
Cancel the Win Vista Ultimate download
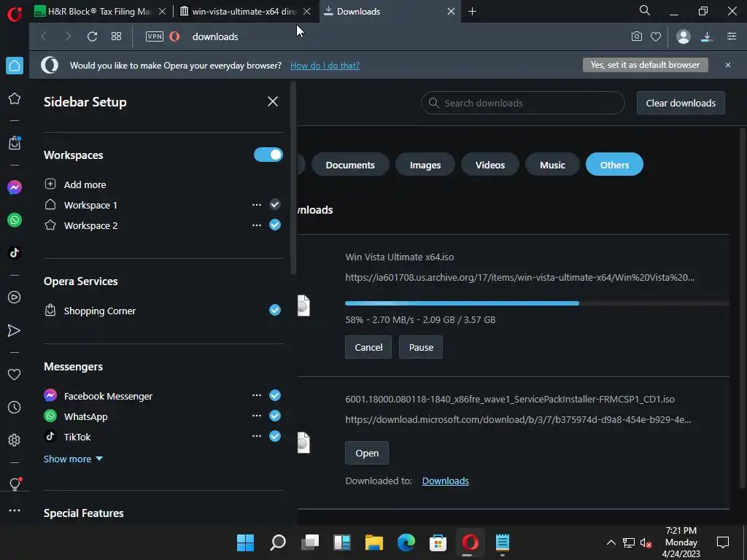pos(368,347)
